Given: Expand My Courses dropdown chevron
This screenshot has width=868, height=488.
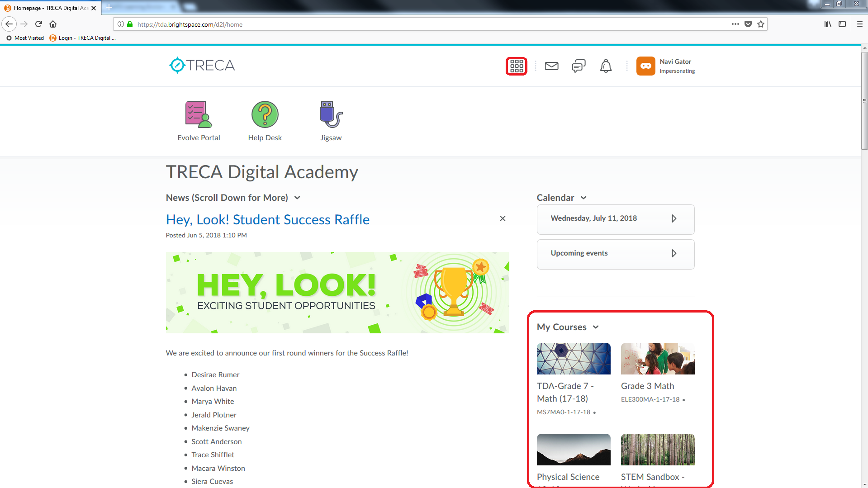Looking at the screenshot, I should click(596, 327).
